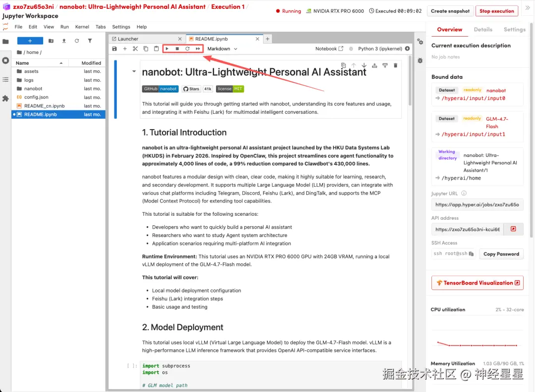Viewport: 535px width, 392px height.
Task: Interrupt the kernel with the stop icon
Action: point(177,49)
